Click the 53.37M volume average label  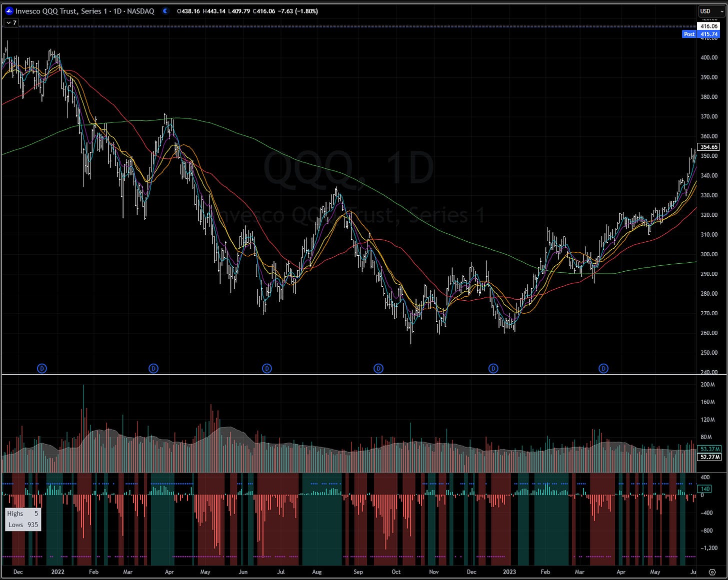click(x=710, y=449)
